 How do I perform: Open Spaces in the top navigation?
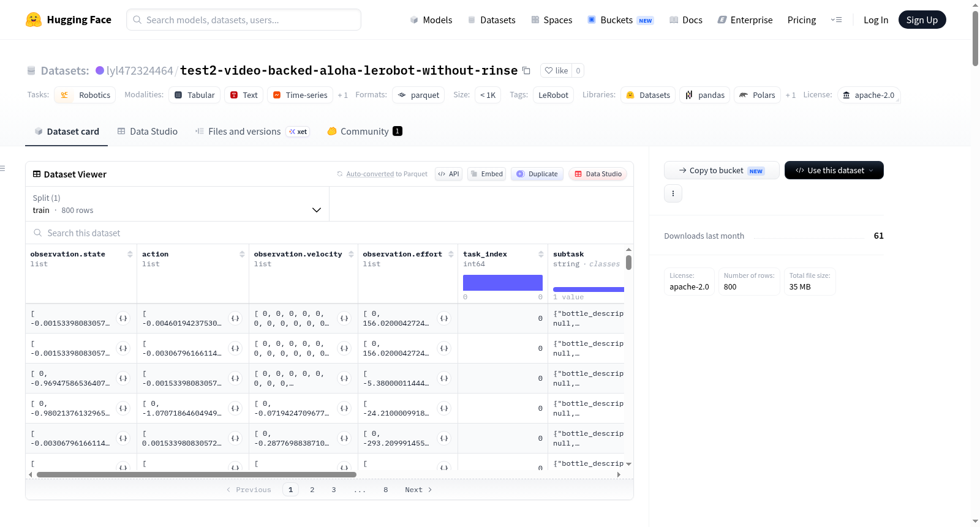[552, 20]
